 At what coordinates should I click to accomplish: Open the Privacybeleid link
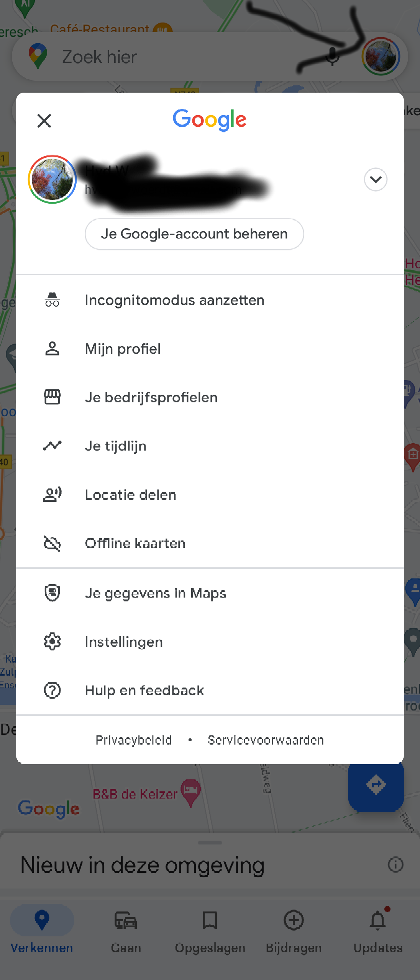click(133, 740)
